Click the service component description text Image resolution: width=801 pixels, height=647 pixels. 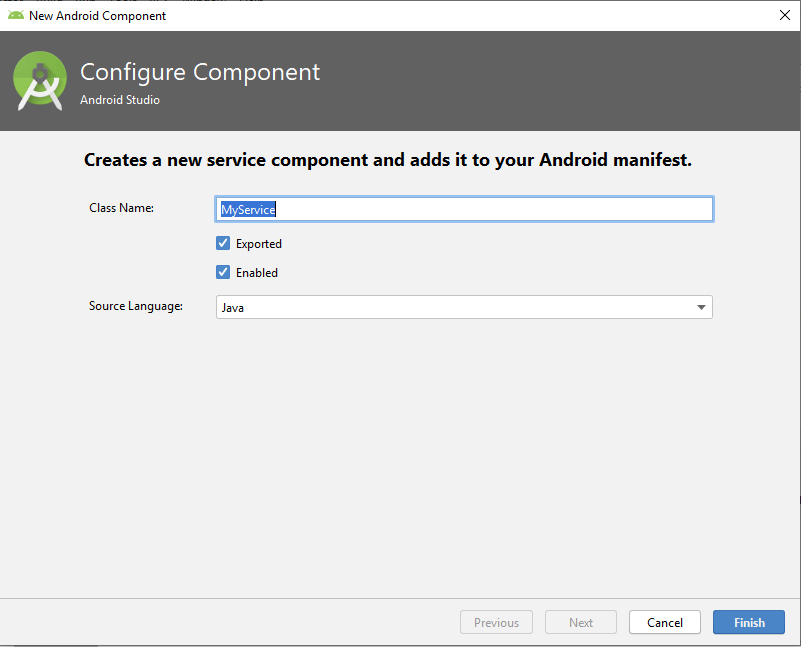pos(388,160)
